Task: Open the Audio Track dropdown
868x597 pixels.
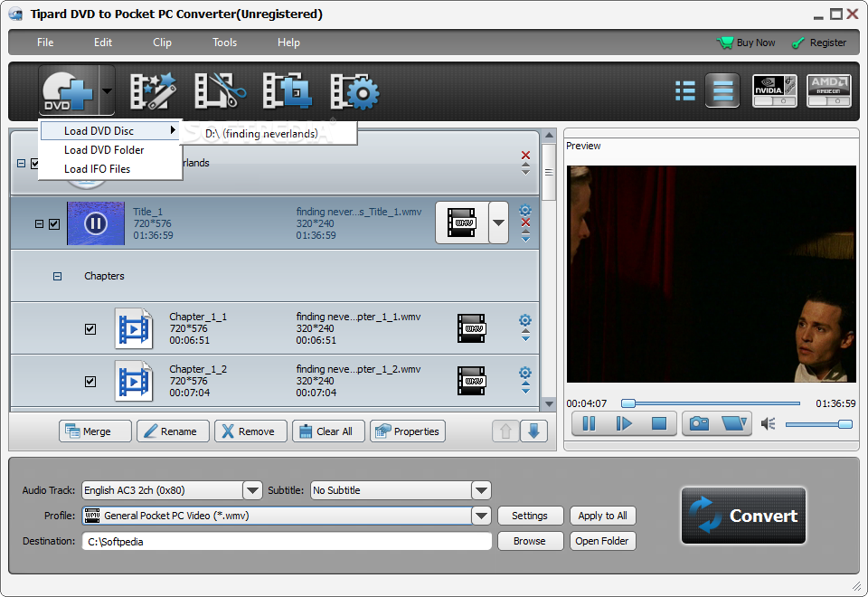Action: click(252, 490)
